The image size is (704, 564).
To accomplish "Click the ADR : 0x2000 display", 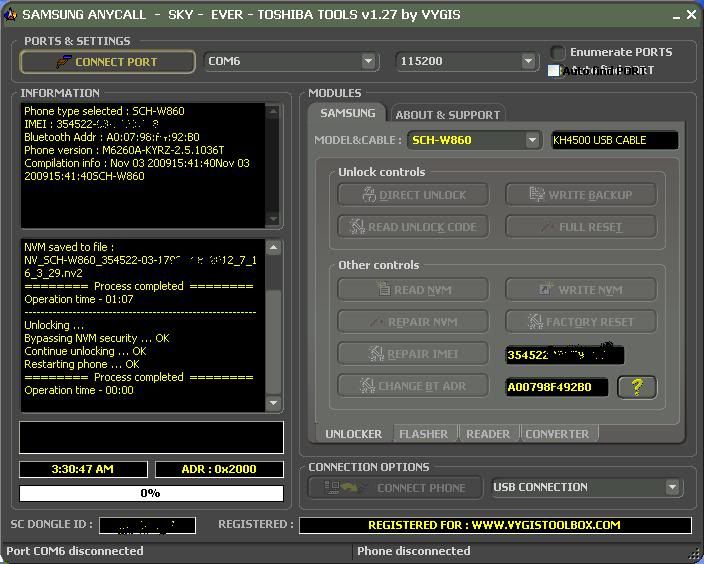I will (x=219, y=469).
